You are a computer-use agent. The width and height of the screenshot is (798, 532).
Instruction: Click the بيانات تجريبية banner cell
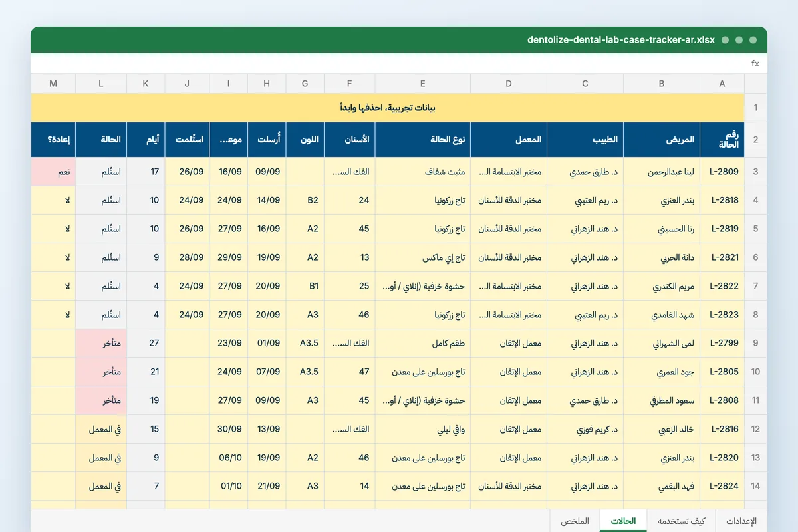(x=388, y=108)
